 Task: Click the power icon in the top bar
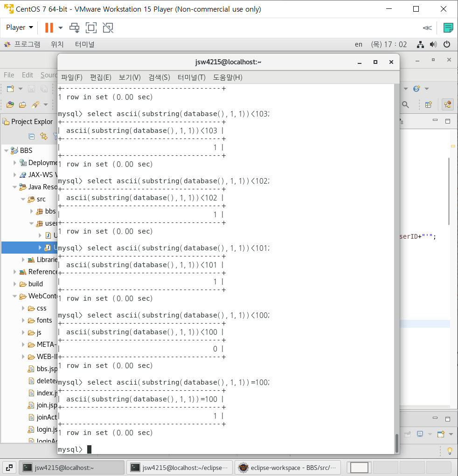coord(446,44)
